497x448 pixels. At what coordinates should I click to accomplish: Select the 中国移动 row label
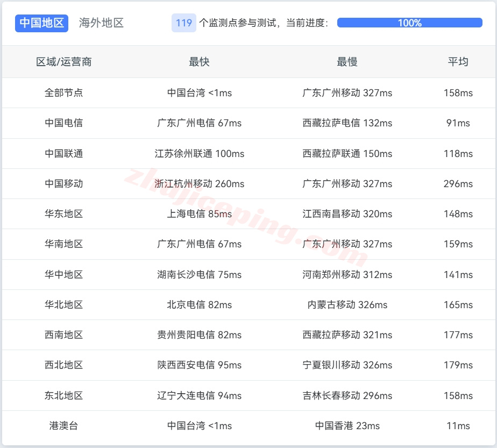(x=63, y=184)
